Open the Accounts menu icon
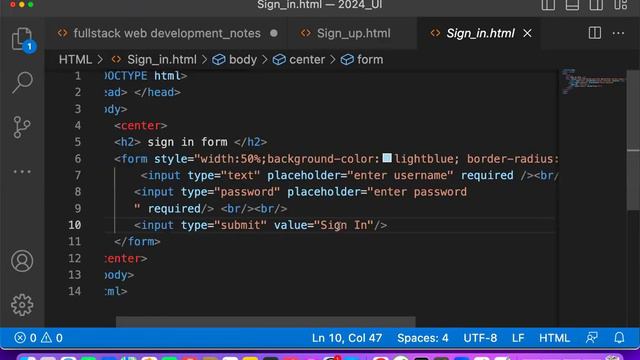 pos(22,261)
